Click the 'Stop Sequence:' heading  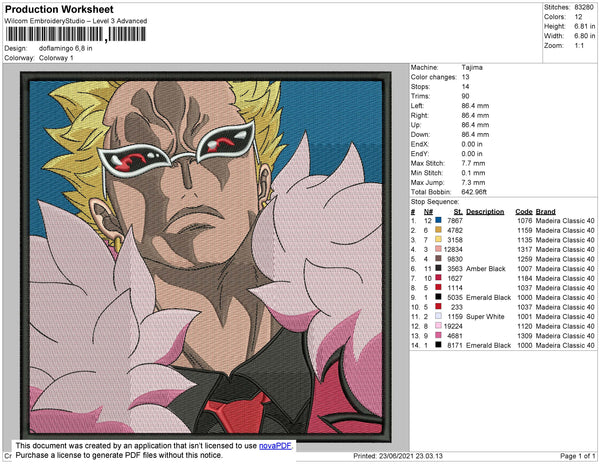[435, 202]
